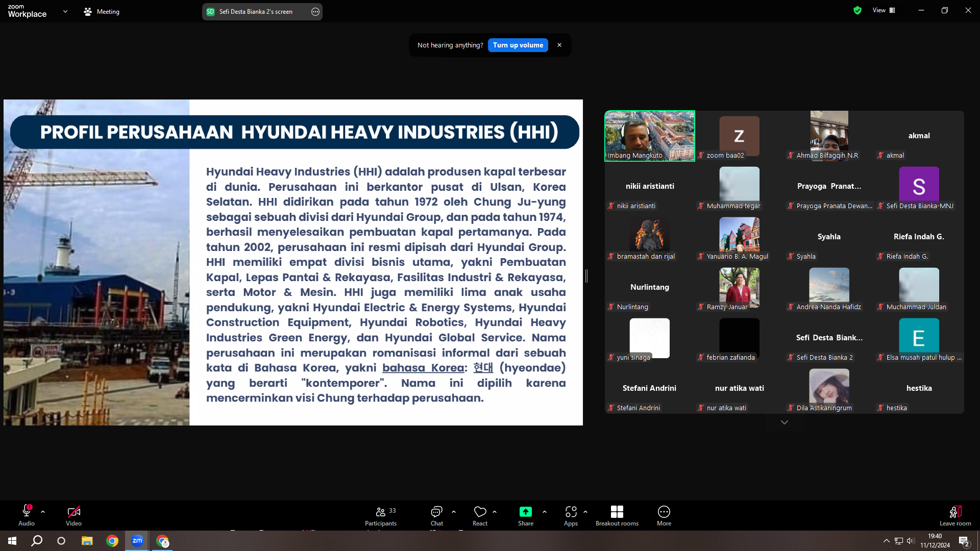Click the Leave room button
Viewport: 980px width, 551px height.
[x=955, y=515]
